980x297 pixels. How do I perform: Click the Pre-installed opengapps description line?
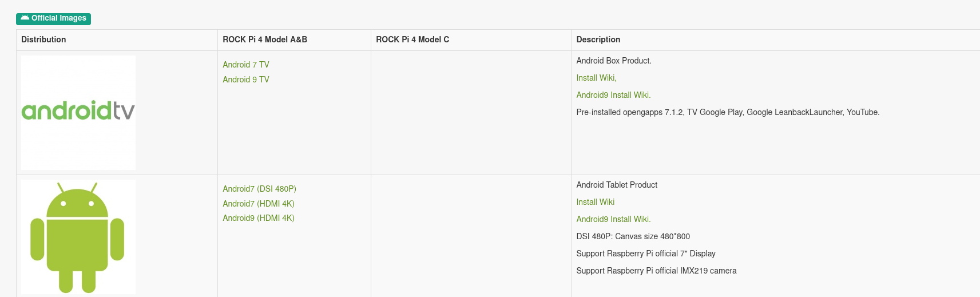[x=728, y=112]
